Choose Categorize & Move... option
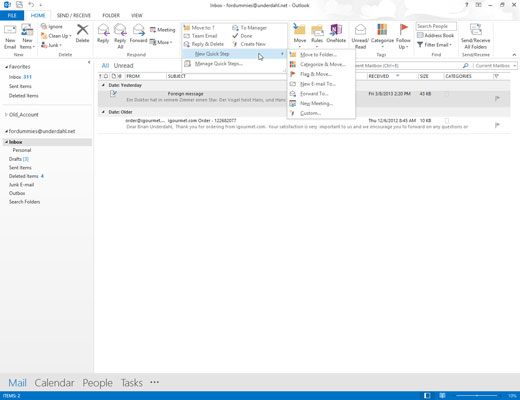 point(321,64)
